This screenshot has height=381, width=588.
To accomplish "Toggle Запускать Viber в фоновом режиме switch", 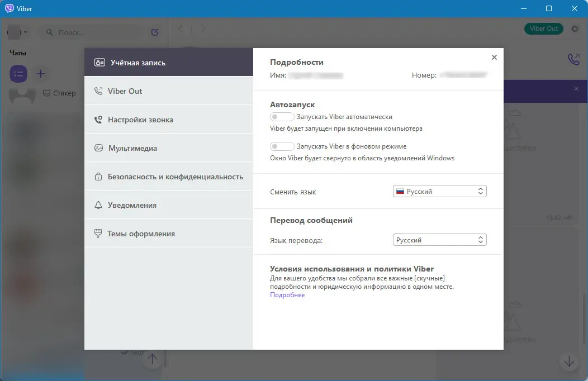I will coord(282,146).
